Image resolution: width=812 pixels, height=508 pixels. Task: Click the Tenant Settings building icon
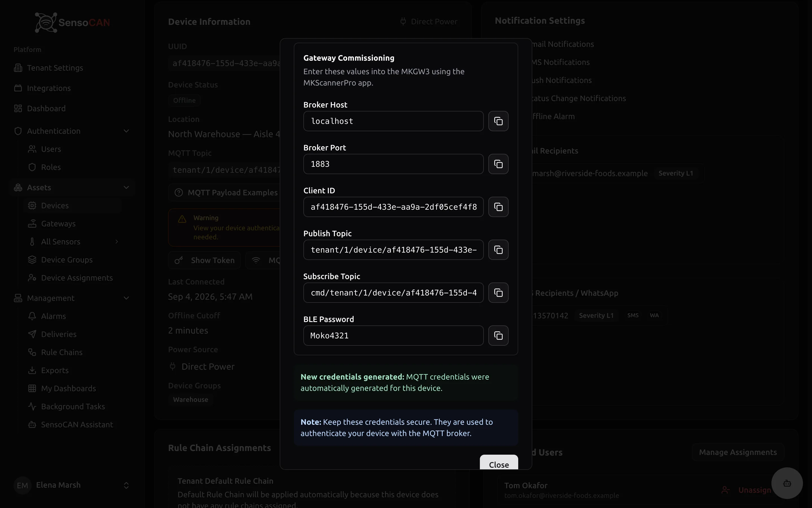click(18, 68)
